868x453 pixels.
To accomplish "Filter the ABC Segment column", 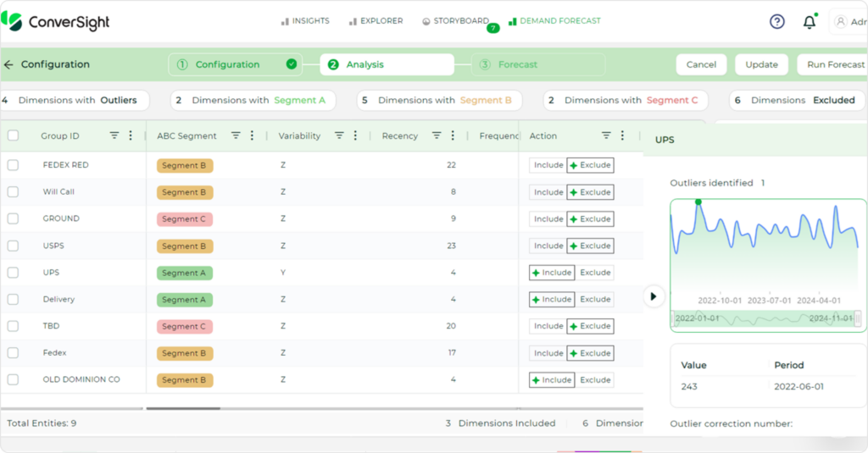I will pos(236,135).
